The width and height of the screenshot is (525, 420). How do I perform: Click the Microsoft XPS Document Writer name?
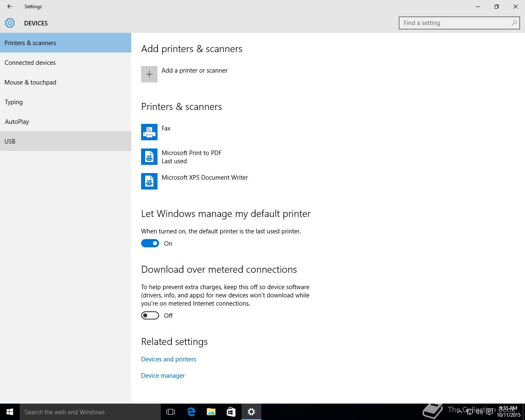(205, 178)
